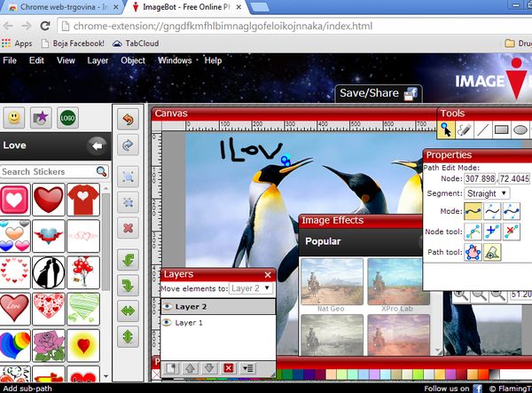
Task: Click the undo arrow button
Action: pos(127,119)
